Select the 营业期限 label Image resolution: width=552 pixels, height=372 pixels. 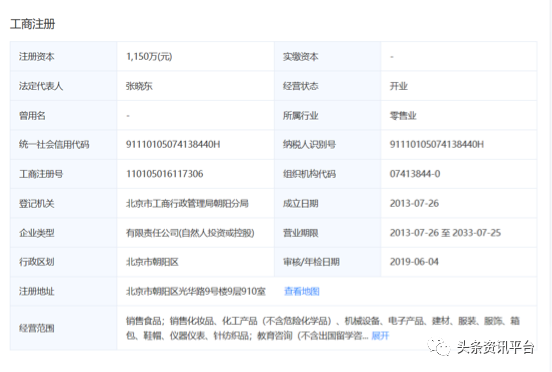300,233
